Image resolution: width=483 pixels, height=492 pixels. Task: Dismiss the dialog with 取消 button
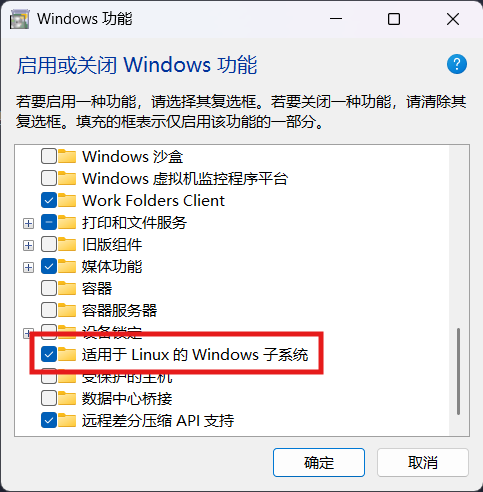pos(423,462)
